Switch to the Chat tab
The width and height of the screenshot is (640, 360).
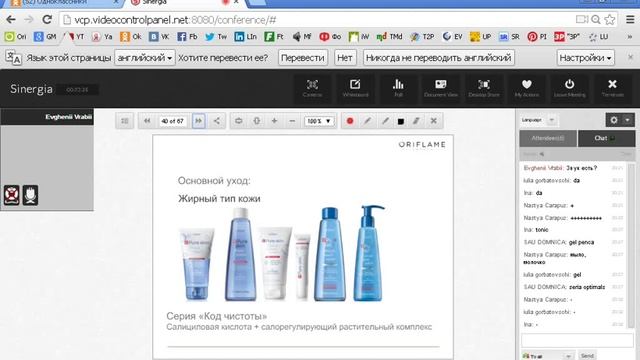point(606,138)
